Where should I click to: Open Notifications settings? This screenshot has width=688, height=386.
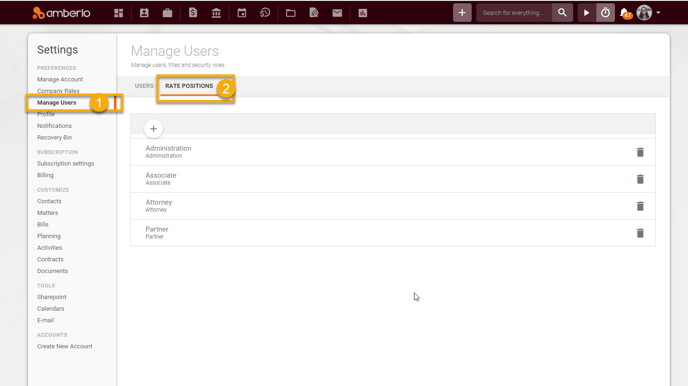point(54,126)
